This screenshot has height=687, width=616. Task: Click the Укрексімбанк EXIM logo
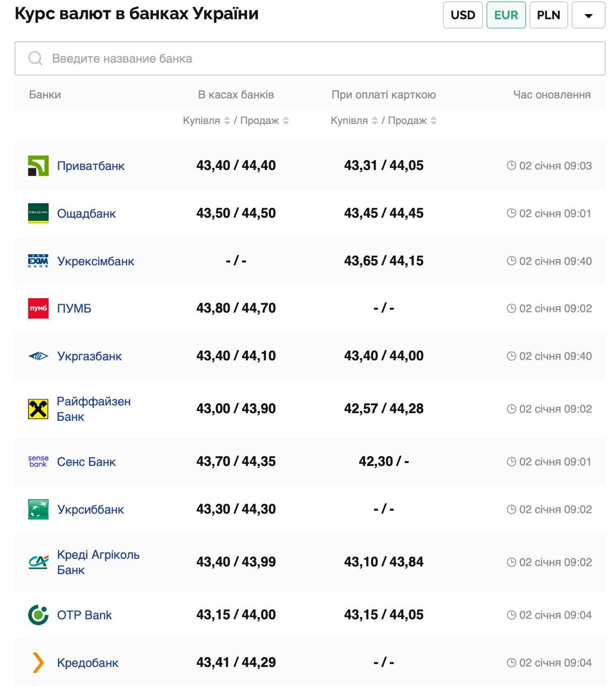(38, 261)
